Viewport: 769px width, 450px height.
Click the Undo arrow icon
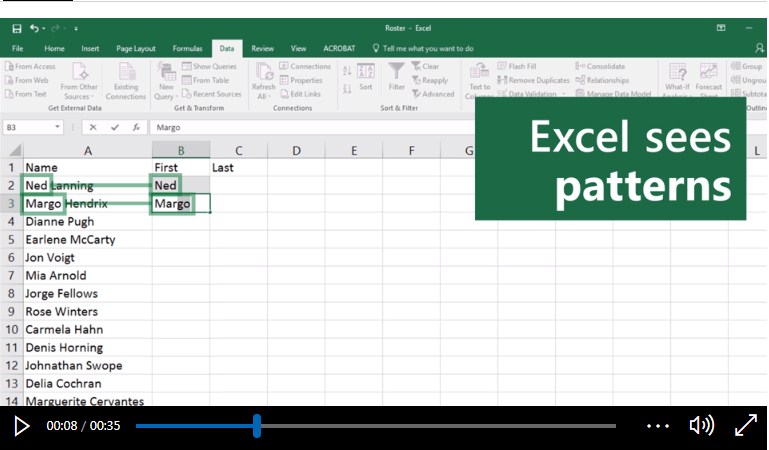pos(34,28)
